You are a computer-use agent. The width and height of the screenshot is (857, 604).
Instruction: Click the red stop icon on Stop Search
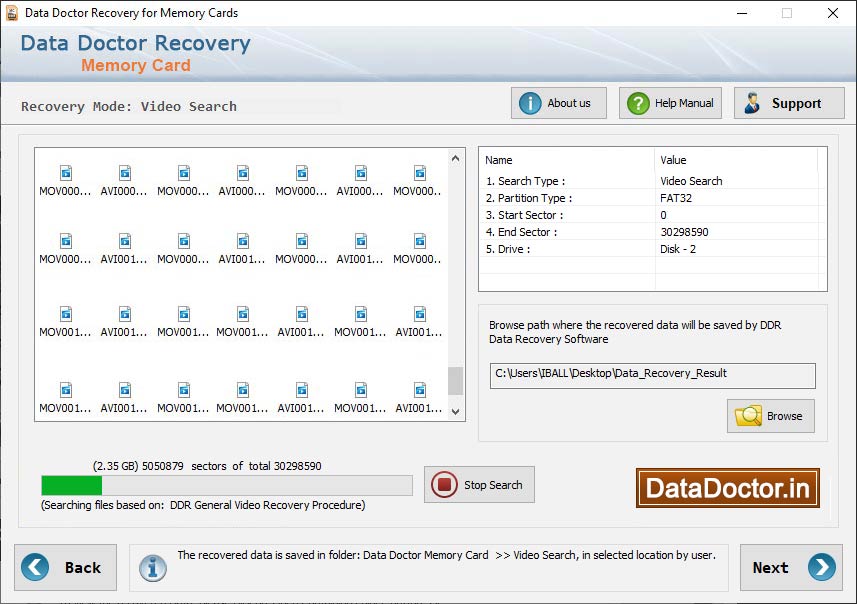point(442,485)
